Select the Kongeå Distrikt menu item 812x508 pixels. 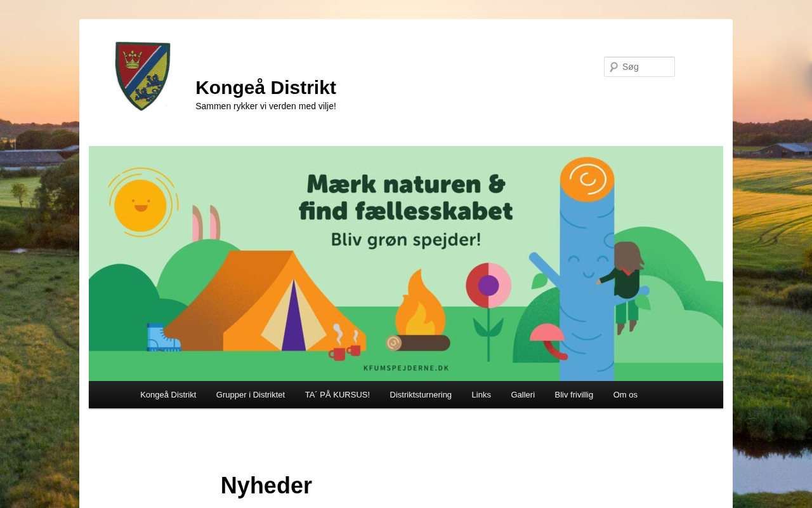(168, 394)
